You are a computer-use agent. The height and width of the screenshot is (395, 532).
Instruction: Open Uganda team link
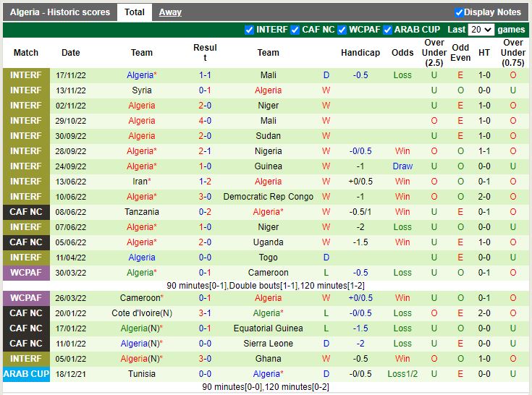tap(268, 242)
